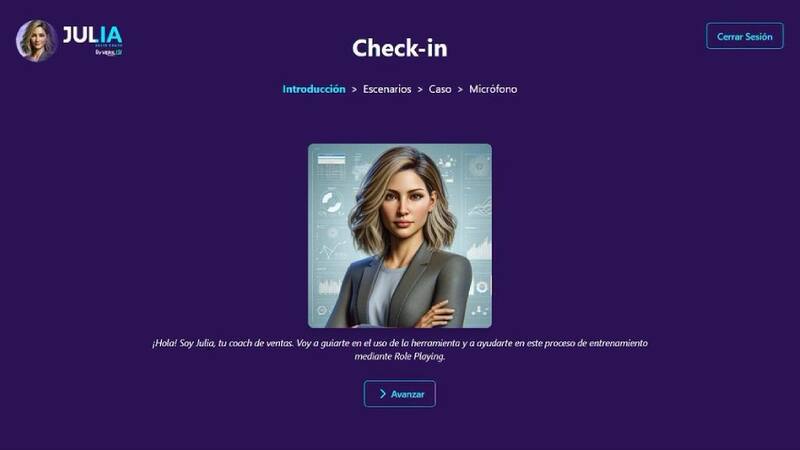Click the 'mediante Role Playing' text line
Viewport: 800px width, 450px height.
[400, 357]
